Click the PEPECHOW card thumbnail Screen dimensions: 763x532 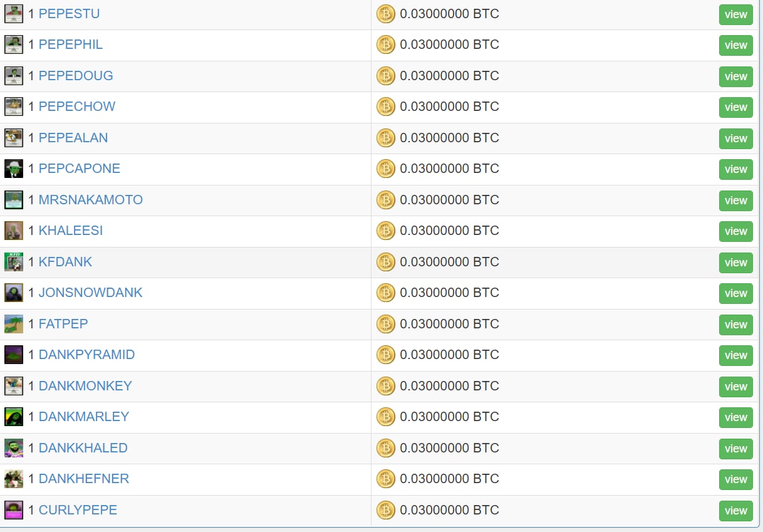[14, 107]
